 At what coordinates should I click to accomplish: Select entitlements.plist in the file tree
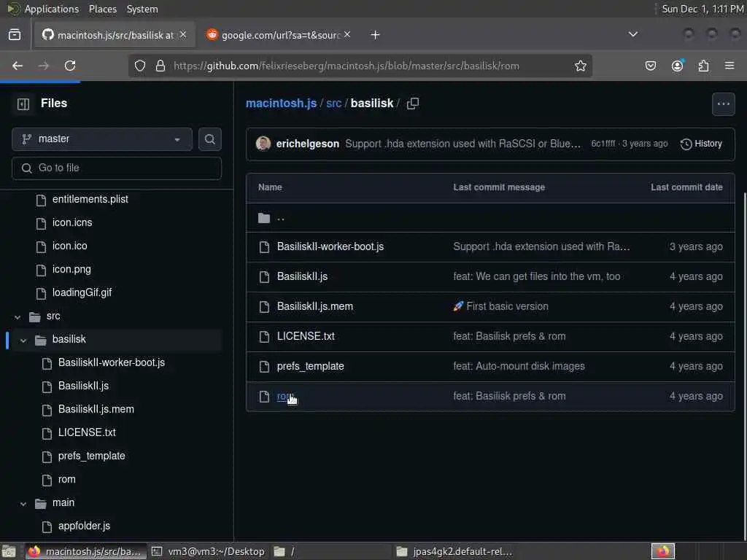pos(90,199)
